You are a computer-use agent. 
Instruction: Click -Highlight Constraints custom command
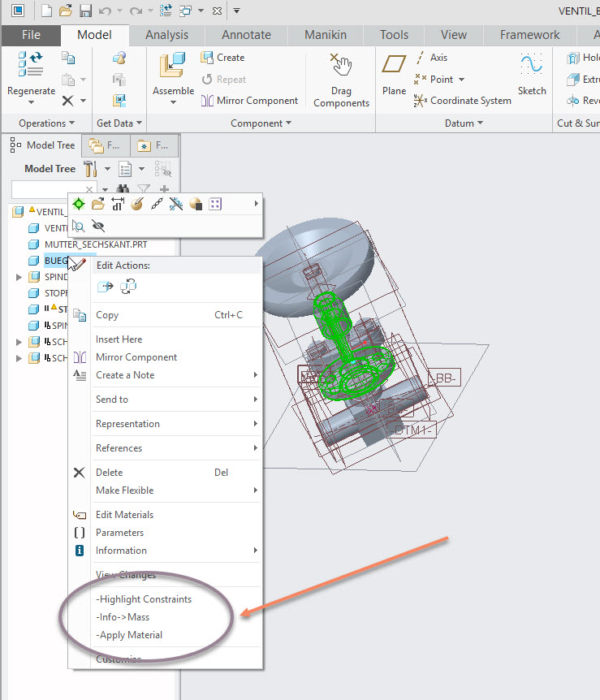click(x=144, y=599)
